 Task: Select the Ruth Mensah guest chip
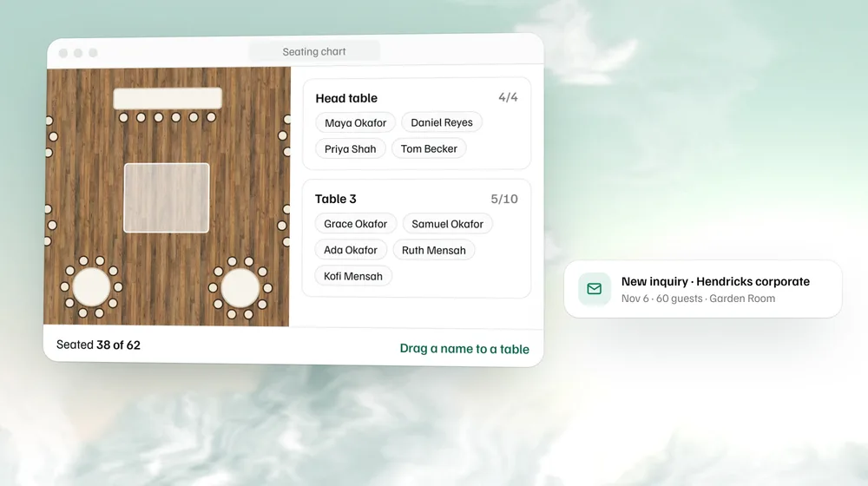433,250
